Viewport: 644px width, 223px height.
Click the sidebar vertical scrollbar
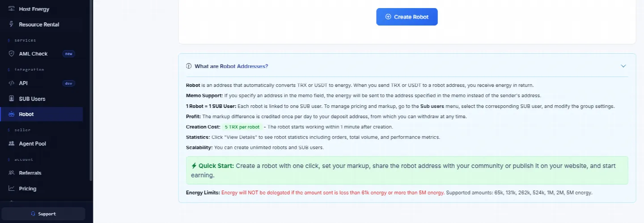click(91, 90)
